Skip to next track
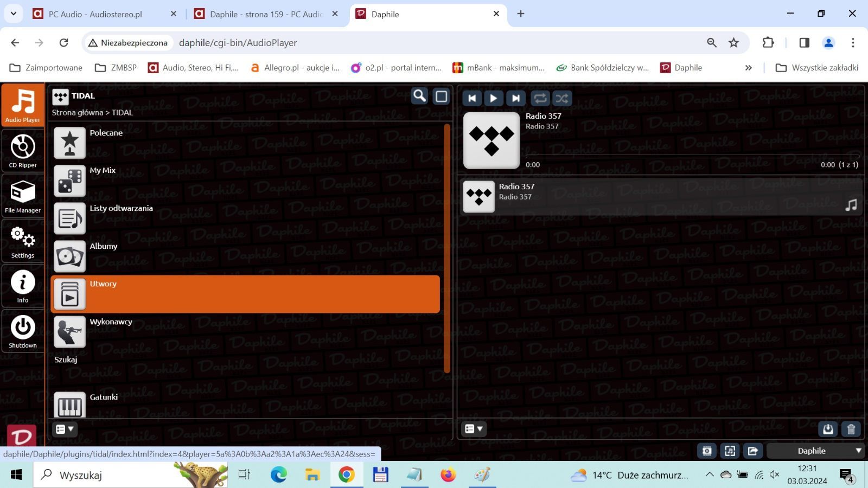 (515, 98)
